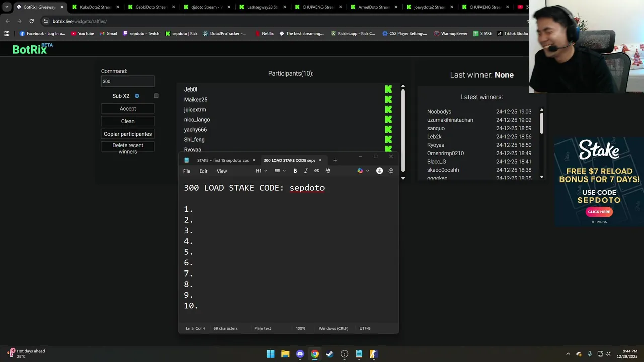Open Gmail bookmark
This screenshot has width=644, height=362.
[x=108, y=33]
